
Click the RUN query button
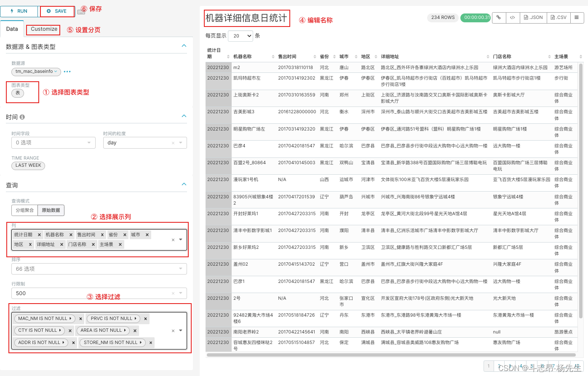[x=19, y=11]
